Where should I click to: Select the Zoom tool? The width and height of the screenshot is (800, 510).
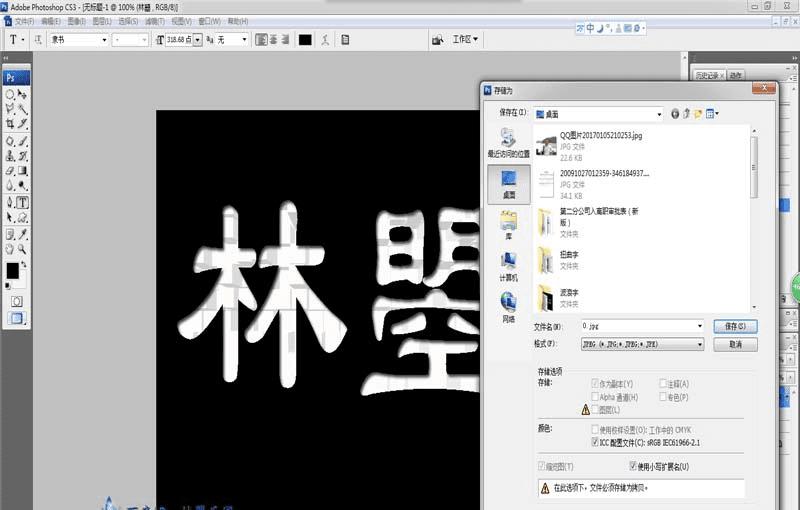[x=22, y=249]
